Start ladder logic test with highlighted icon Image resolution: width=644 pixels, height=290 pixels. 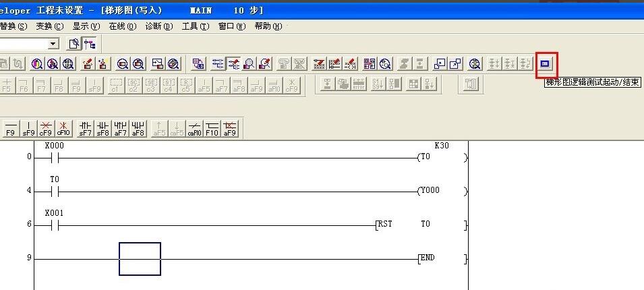[546, 64]
